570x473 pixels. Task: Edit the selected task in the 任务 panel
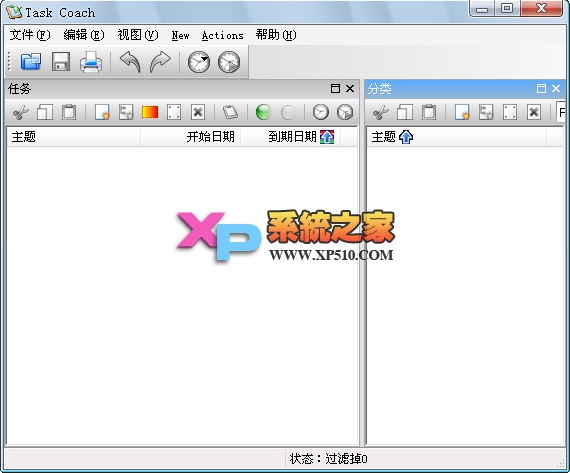174,112
